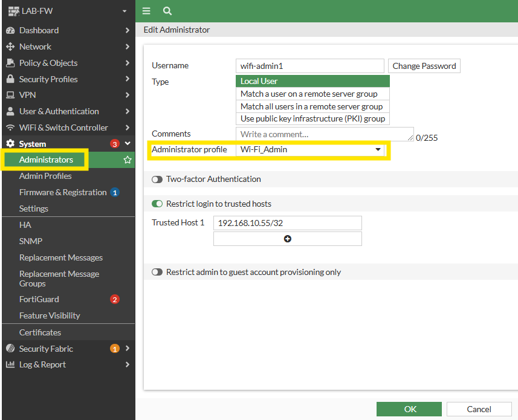
Task: Click the orange 1 badge on Security Fabric
Action: coord(115,349)
